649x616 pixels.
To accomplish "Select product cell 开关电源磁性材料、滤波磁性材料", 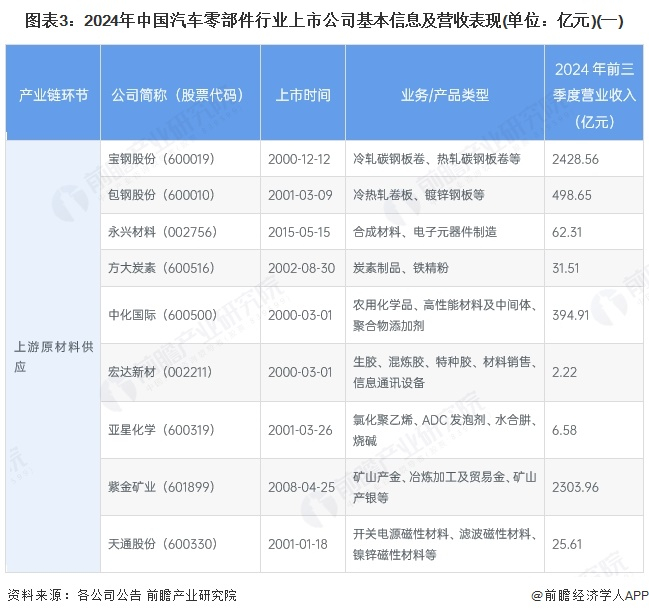I will coord(445,544).
